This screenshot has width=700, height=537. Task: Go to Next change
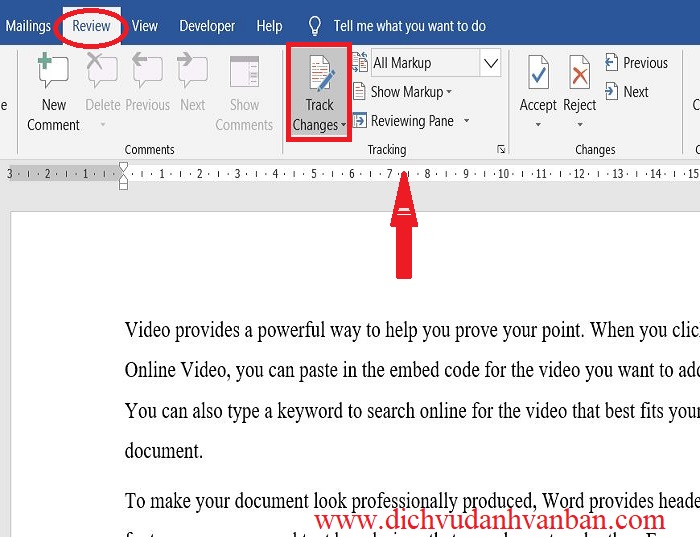click(x=626, y=92)
